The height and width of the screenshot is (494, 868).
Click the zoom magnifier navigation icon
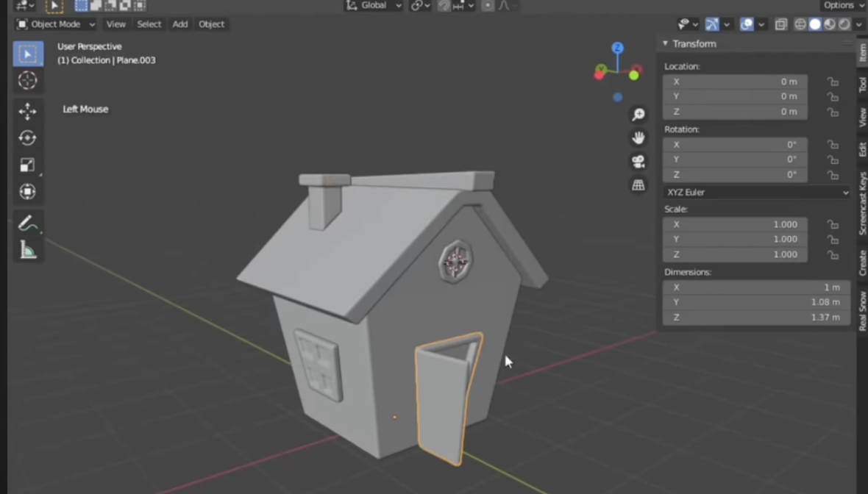tap(638, 114)
